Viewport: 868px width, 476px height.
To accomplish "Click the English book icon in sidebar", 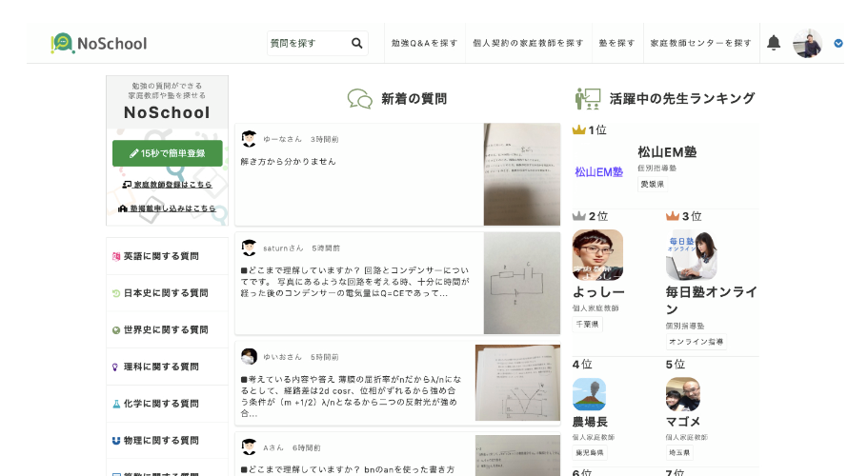I will tap(115, 256).
